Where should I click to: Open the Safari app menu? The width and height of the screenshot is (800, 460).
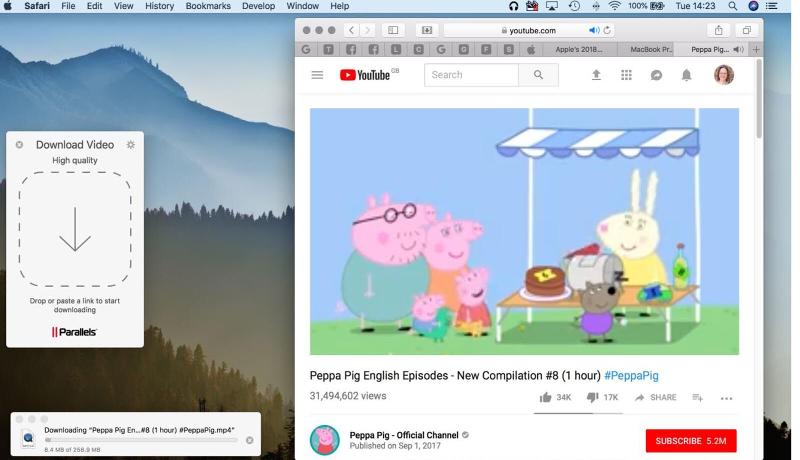37,6
